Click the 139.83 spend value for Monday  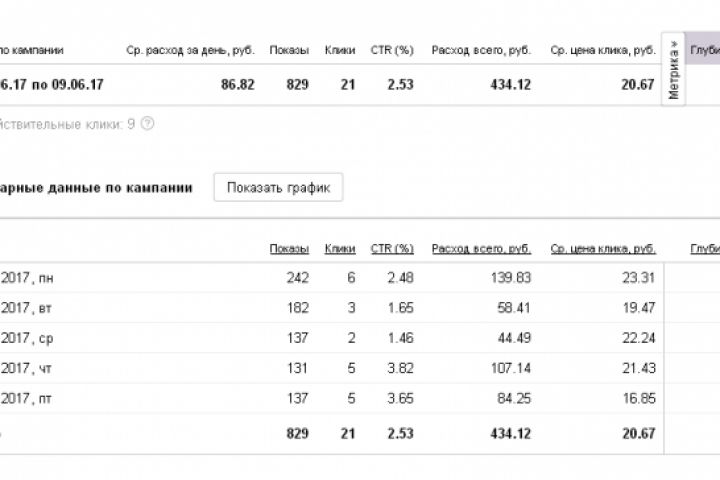(511, 277)
